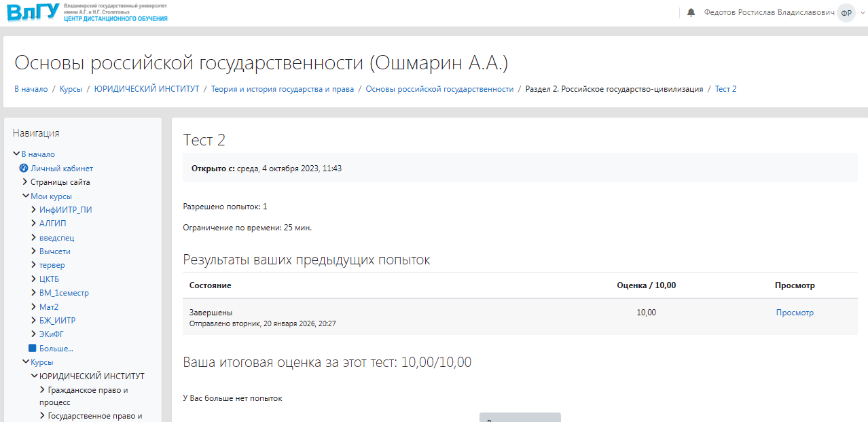Click the user avatar initials icon
The image size is (868, 422).
point(846,13)
